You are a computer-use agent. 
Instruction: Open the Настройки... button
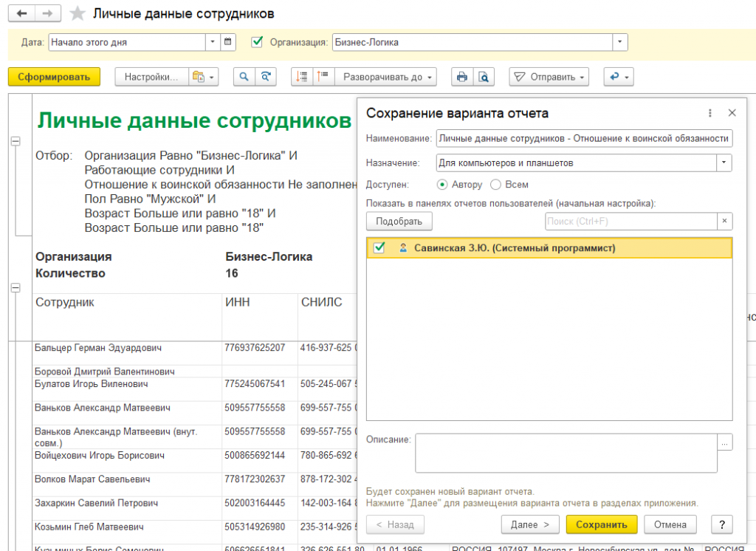coord(151,77)
